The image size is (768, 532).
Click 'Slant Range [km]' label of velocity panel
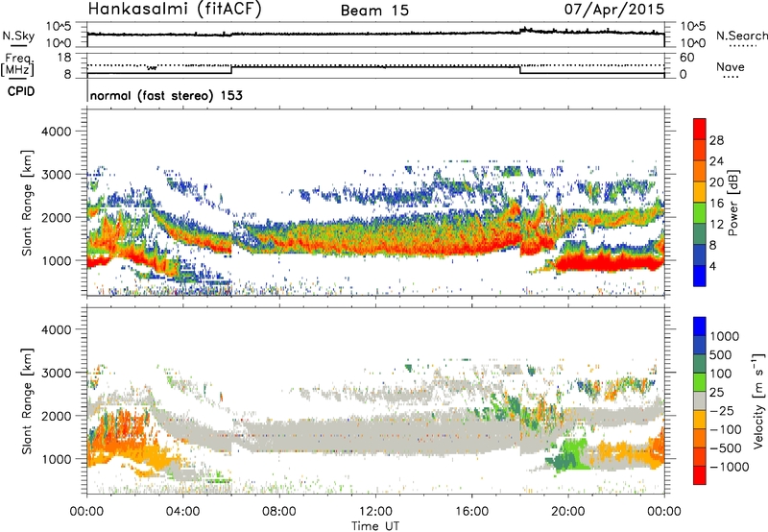(27, 401)
